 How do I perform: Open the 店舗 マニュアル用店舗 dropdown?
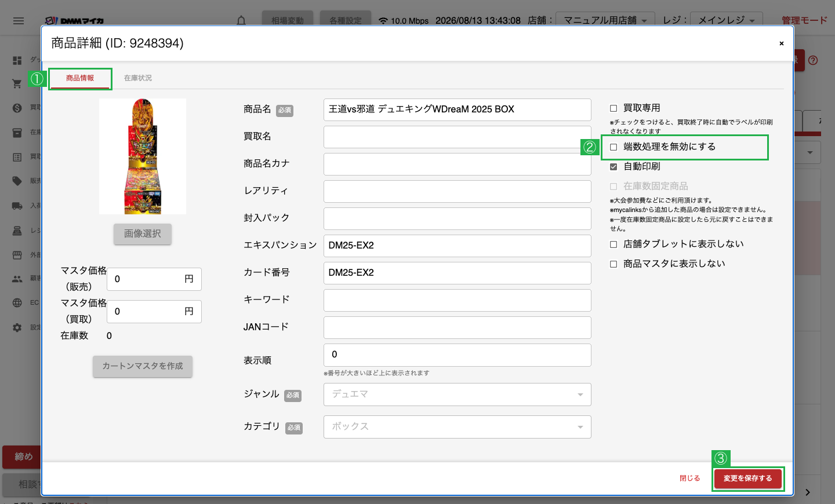tap(605, 20)
